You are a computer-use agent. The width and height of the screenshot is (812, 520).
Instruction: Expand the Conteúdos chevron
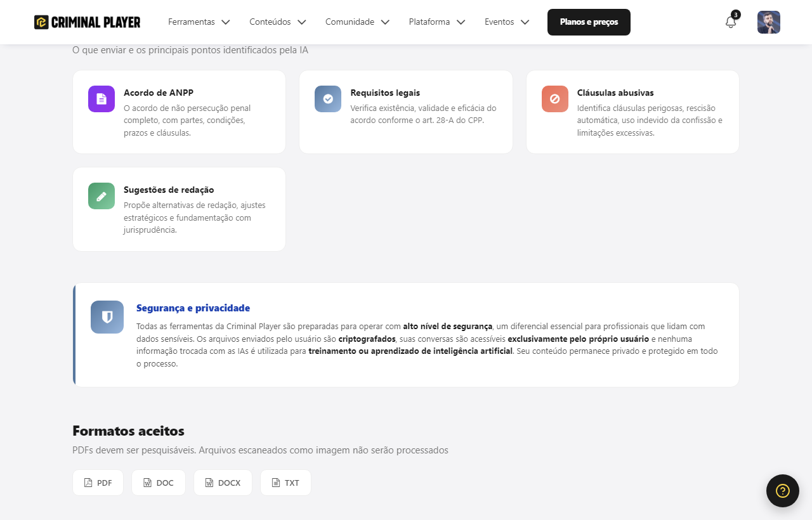(301, 22)
